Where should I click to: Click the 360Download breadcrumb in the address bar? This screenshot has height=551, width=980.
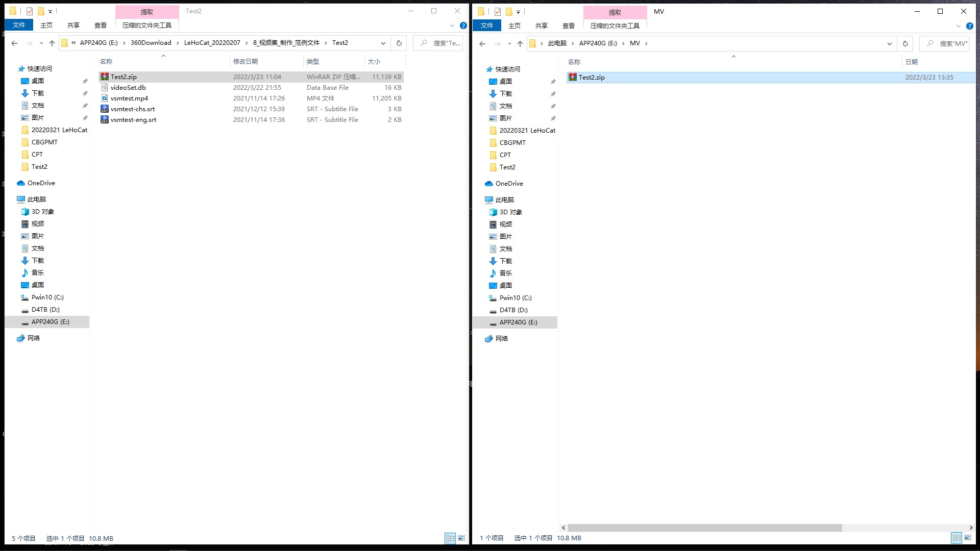[151, 43]
